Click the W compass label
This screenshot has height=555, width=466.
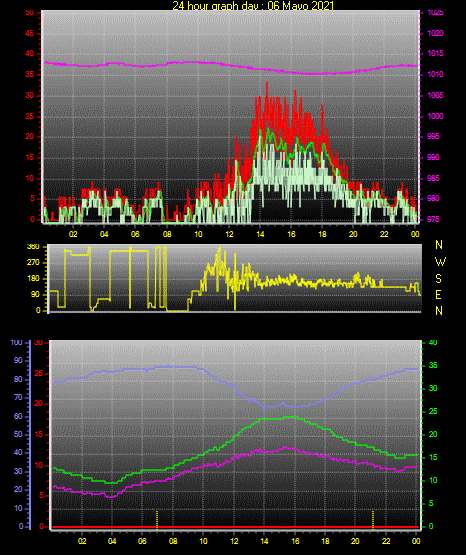440,262
